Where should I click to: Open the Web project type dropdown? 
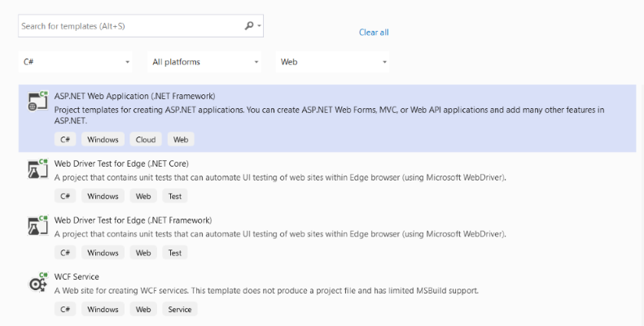pyautogui.click(x=333, y=62)
